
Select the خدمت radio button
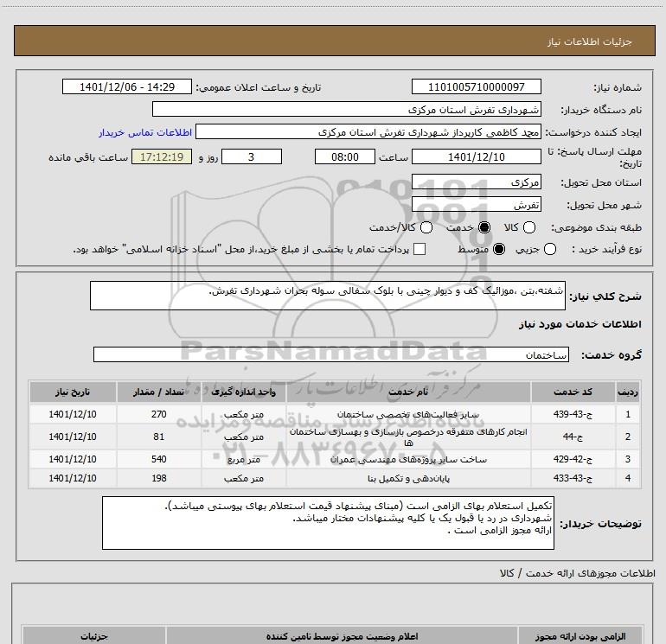pos(484,227)
